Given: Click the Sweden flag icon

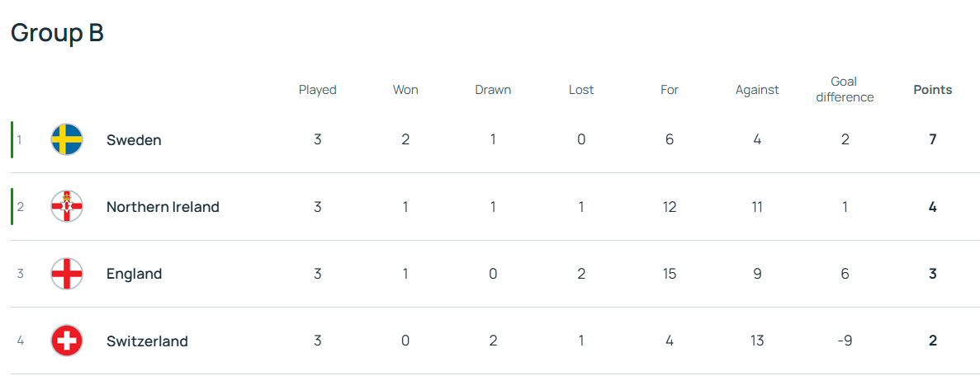Looking at the screenshot, I should (66, 139).
